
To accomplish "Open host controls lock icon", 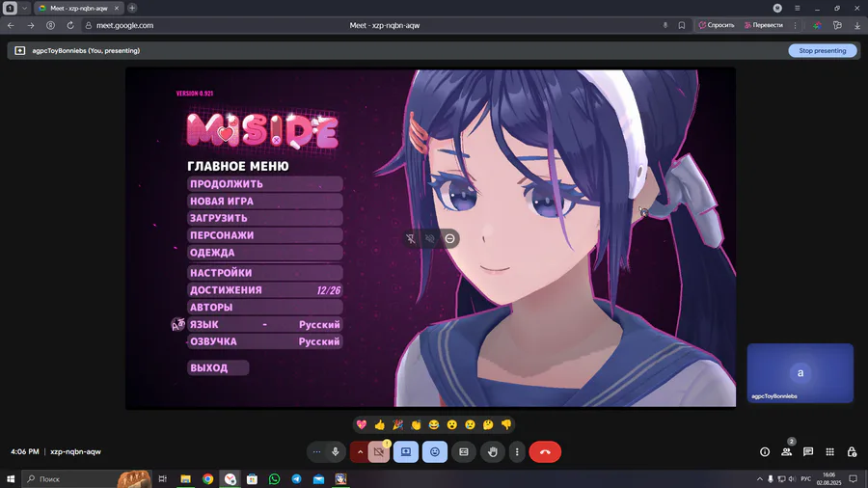I will click(x=852, y=452).
